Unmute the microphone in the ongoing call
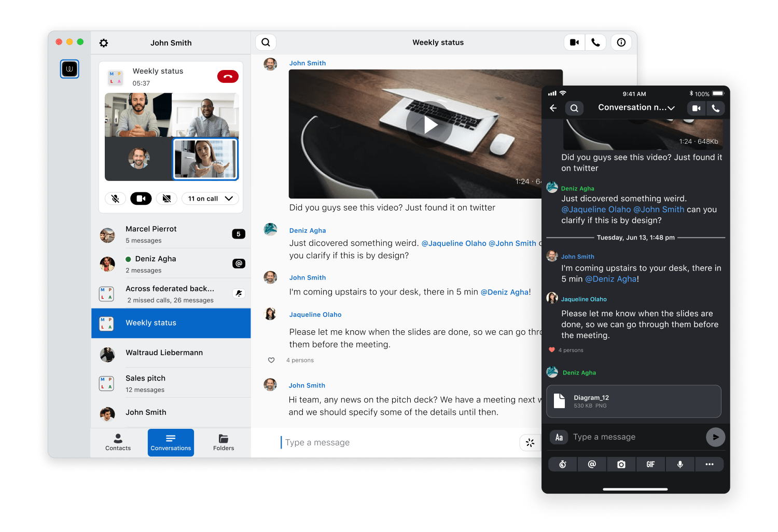Screen dimensions: 778x532 (115, 198)
